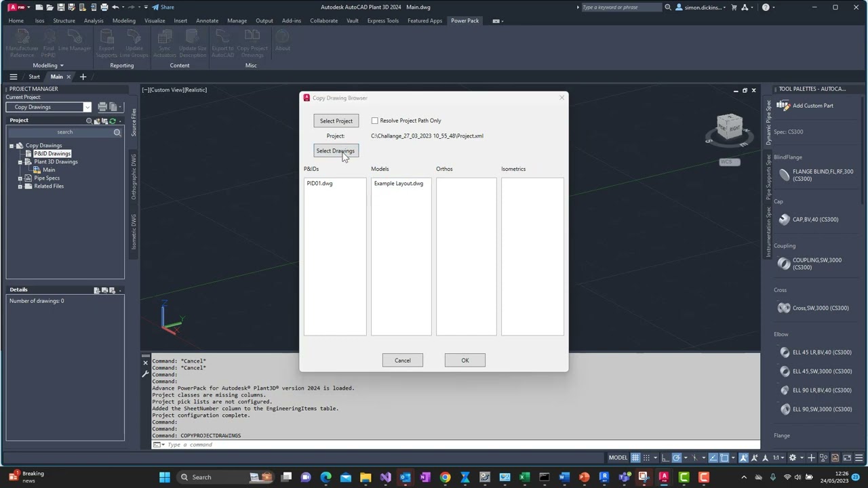The height and width of the screenshot is (488, 868).
Task: Click the New file icon in quick access toolbar
Action: pos(39,7)
